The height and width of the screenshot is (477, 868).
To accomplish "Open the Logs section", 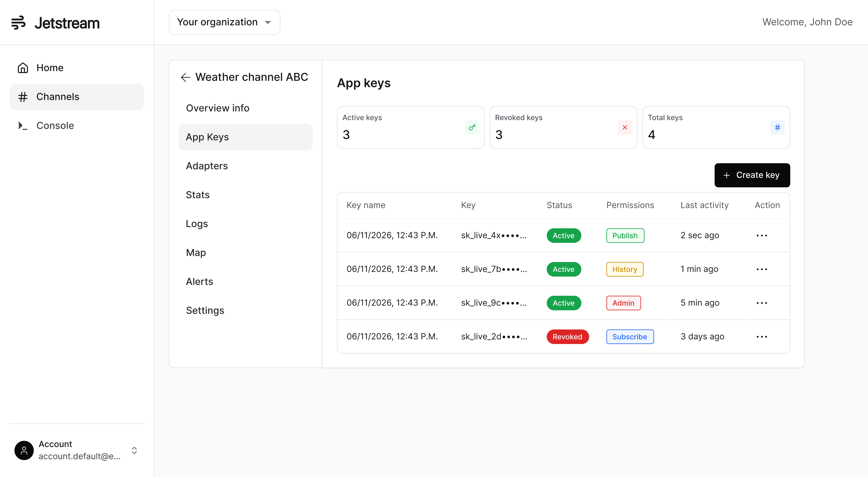I will [245, 224].
